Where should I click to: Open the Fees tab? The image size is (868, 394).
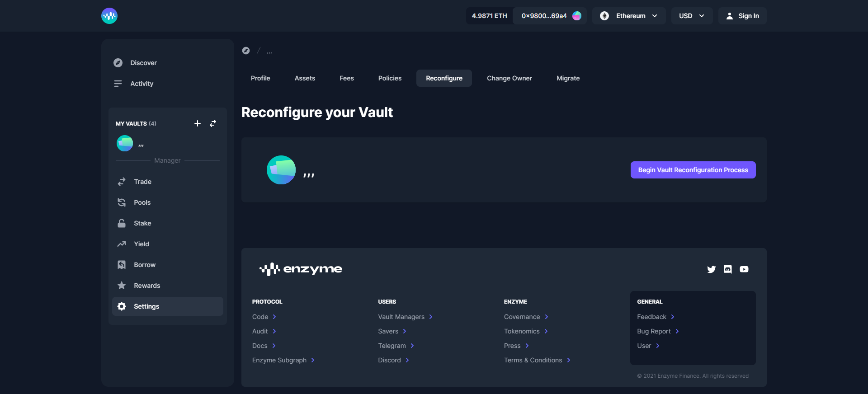point(347,78)
